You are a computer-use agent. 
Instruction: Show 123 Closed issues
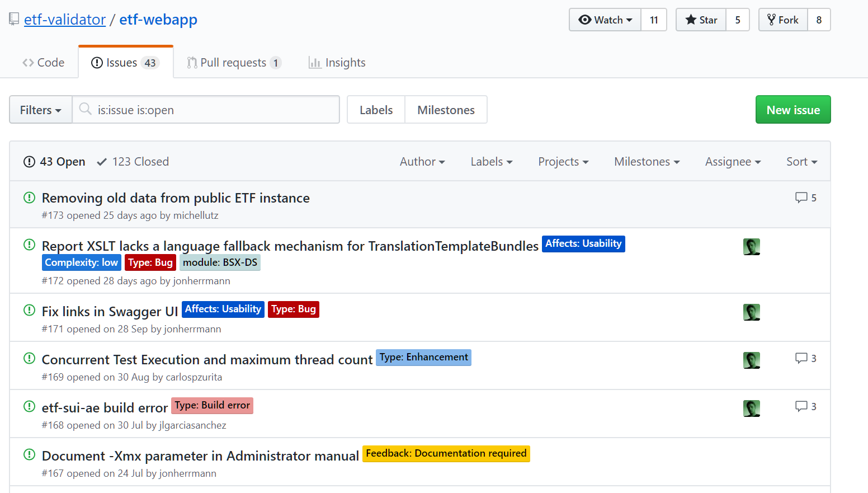tap(133, 162)
